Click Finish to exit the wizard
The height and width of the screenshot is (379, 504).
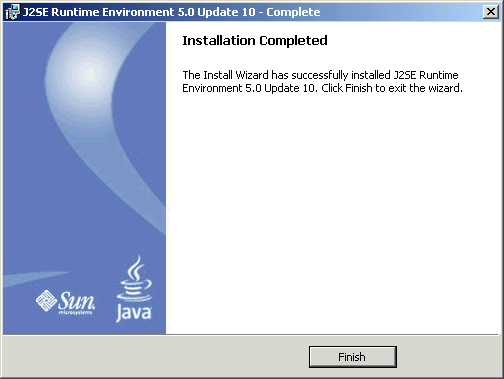pos(353,357)
